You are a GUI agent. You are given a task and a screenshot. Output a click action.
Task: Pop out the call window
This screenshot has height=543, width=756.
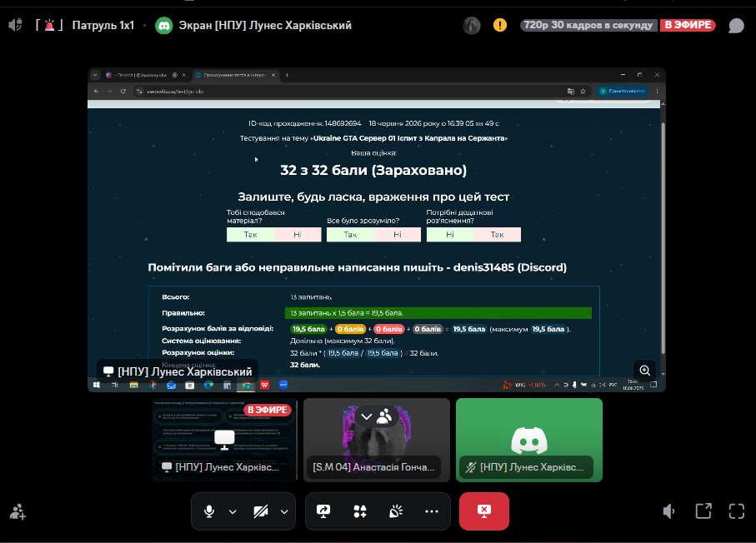pyautogui.click(x=703, y=511)
